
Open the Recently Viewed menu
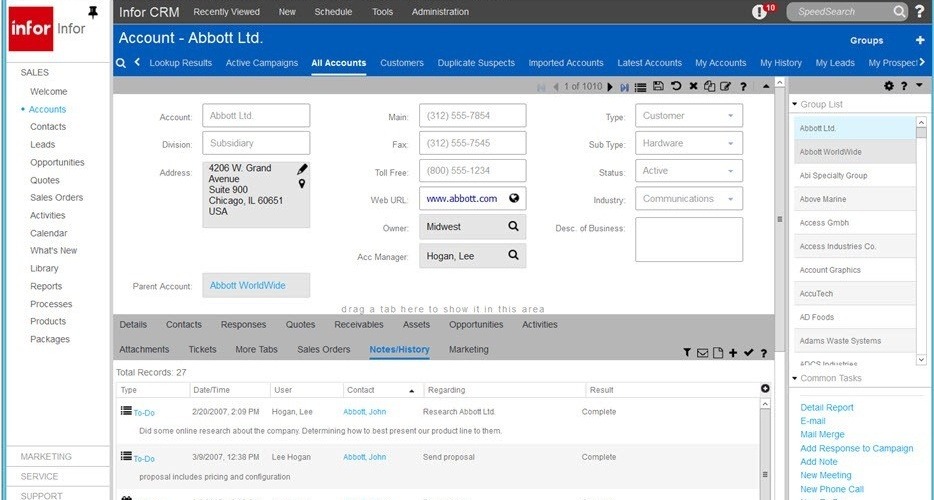point(226,11)
